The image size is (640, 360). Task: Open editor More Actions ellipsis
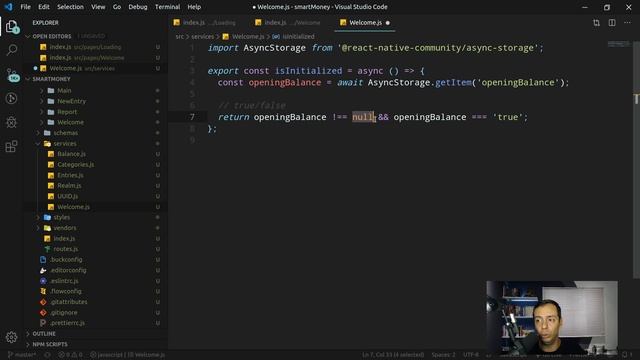[627, 23]
